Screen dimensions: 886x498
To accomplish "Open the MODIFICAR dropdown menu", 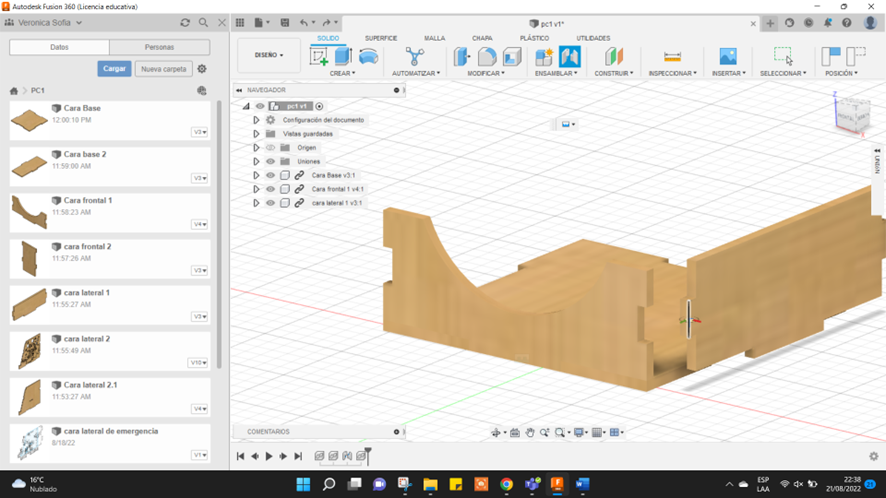I will (486, 73).
